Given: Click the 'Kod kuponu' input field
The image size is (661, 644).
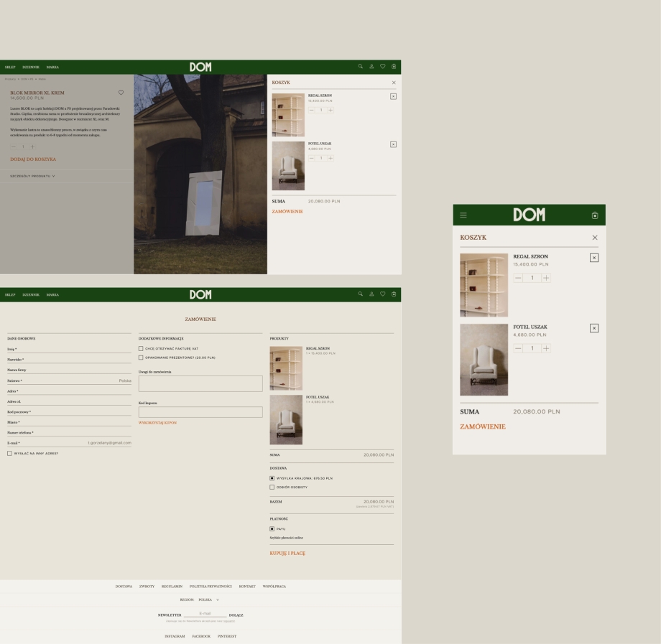Looking at the screenshot, I should [200, 412].
